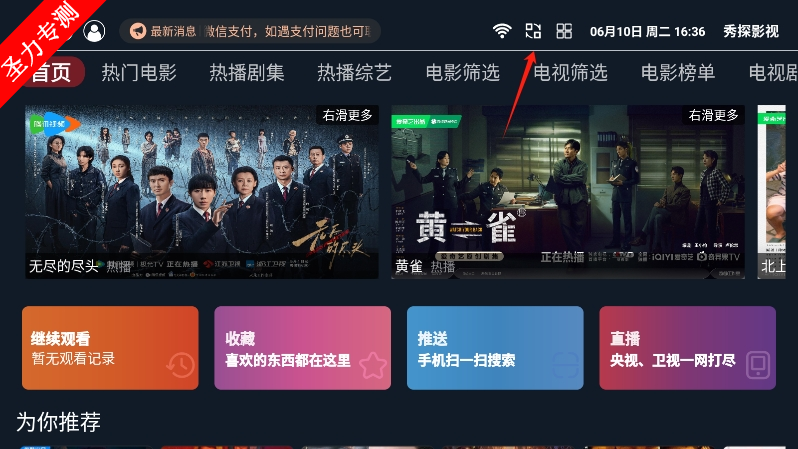Select the 首页 tab
Image resolution: width=798 pixels, height=449 pixels.
(51, 72)
